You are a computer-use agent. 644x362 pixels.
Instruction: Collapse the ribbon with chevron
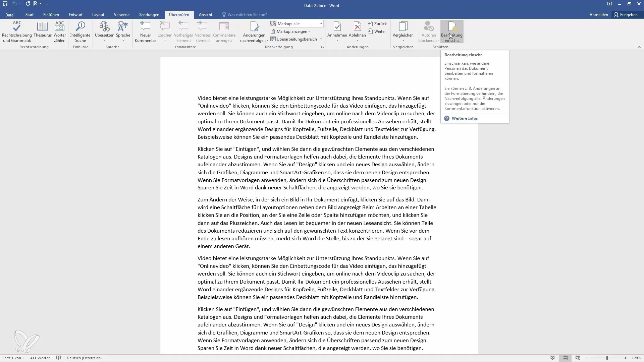coord(639,47)
